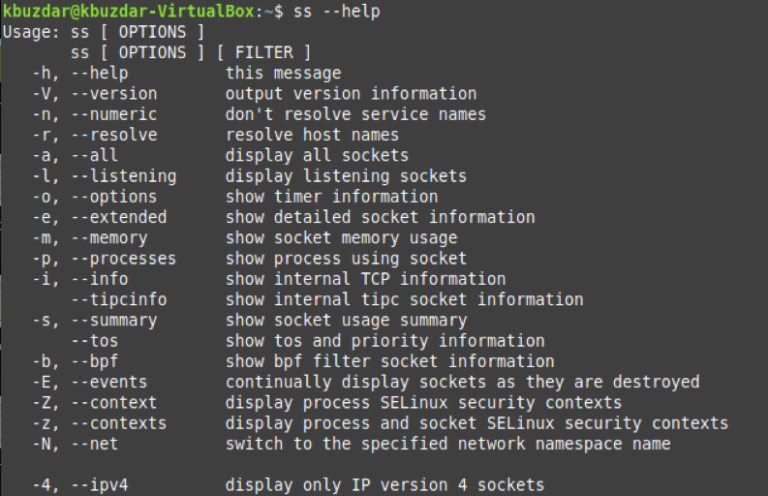The width and height of the screenshot is (768, 496).
Task: Click the typed 'ss --help' command
Action: tap(336, 11)
